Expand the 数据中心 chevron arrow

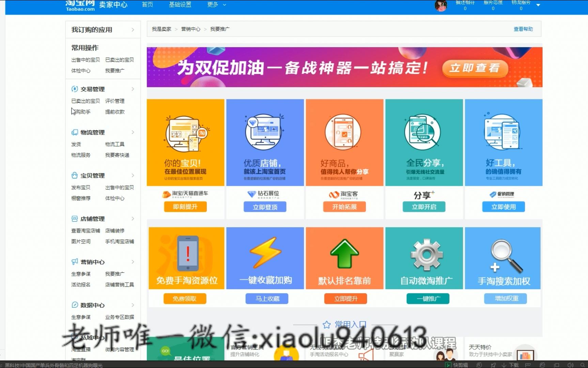tap(133, 305)
